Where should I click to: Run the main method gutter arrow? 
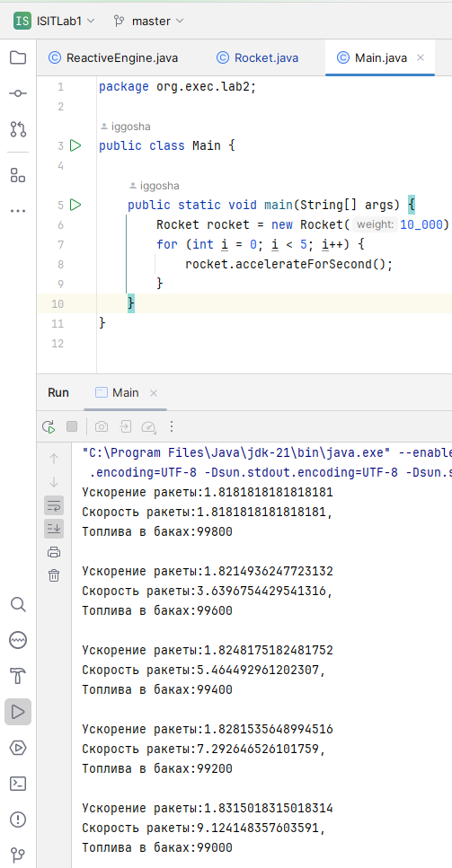click(x=75, y=205)
